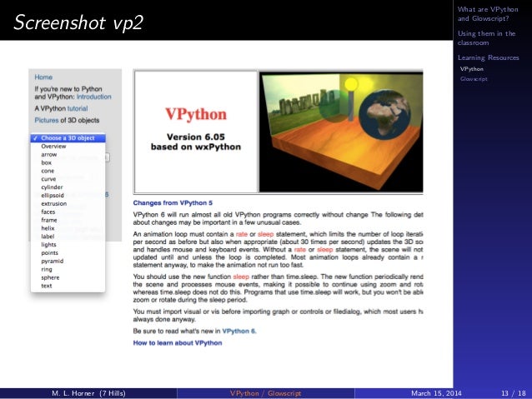The width and height of the screenshot is (532, 399).
Task: Select 'text' at bottom of dropdown
Action: [x=68, y=286]
